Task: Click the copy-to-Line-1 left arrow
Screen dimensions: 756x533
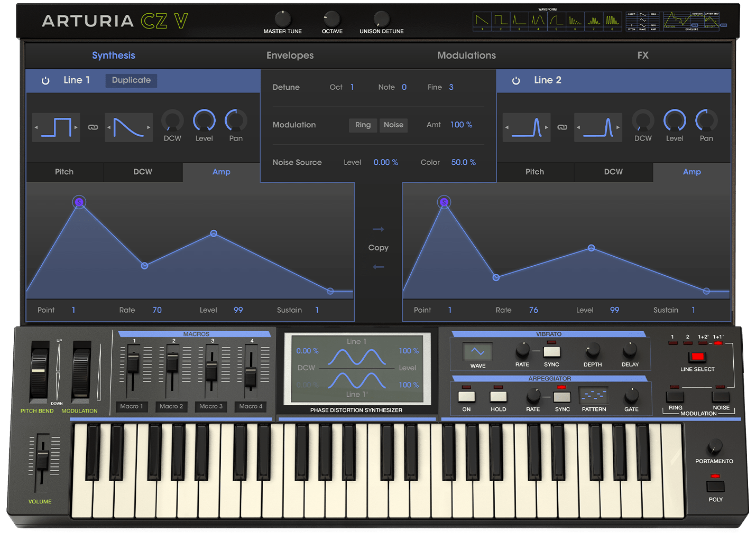Action: pyautogui.click(x=378, y=267)
